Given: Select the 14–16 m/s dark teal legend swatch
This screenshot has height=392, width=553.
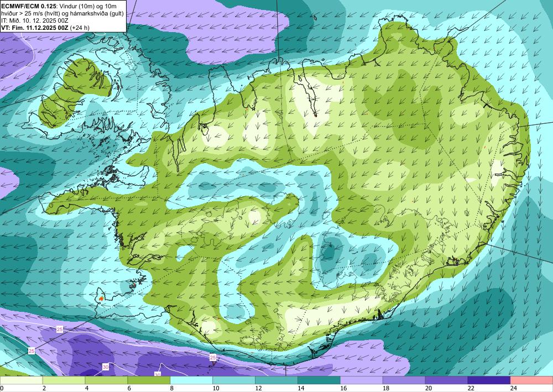Looking at the screenshot, I should pyautogui.click(x=319, y=380).
